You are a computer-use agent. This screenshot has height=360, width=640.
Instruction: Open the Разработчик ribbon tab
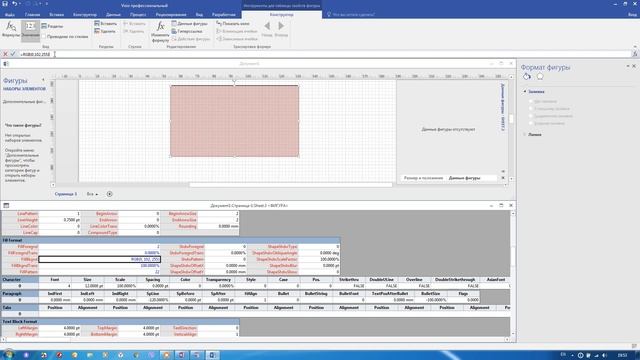224,15
